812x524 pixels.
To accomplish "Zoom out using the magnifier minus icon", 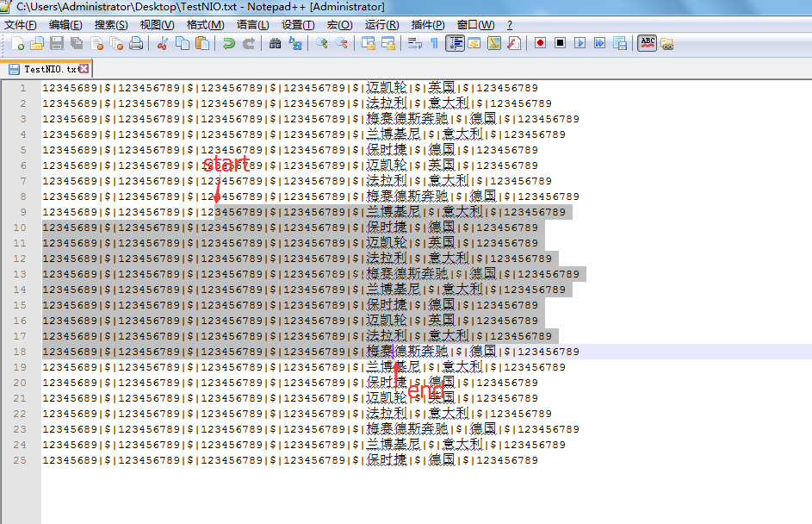I will [x=342, y=44].
